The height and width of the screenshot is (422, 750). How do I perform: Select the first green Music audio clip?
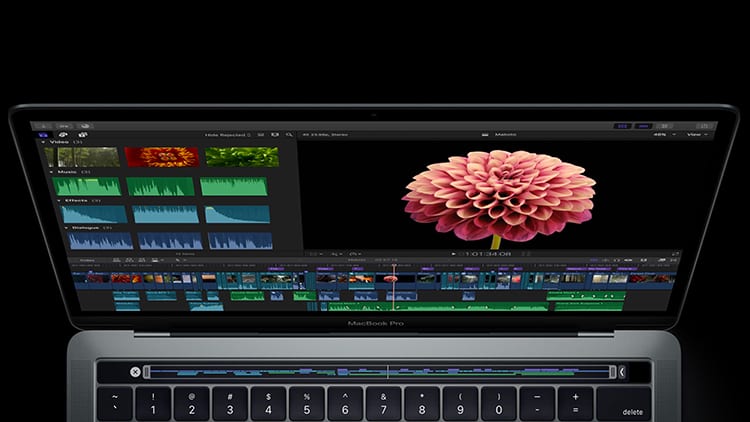(x=87, y=186)
